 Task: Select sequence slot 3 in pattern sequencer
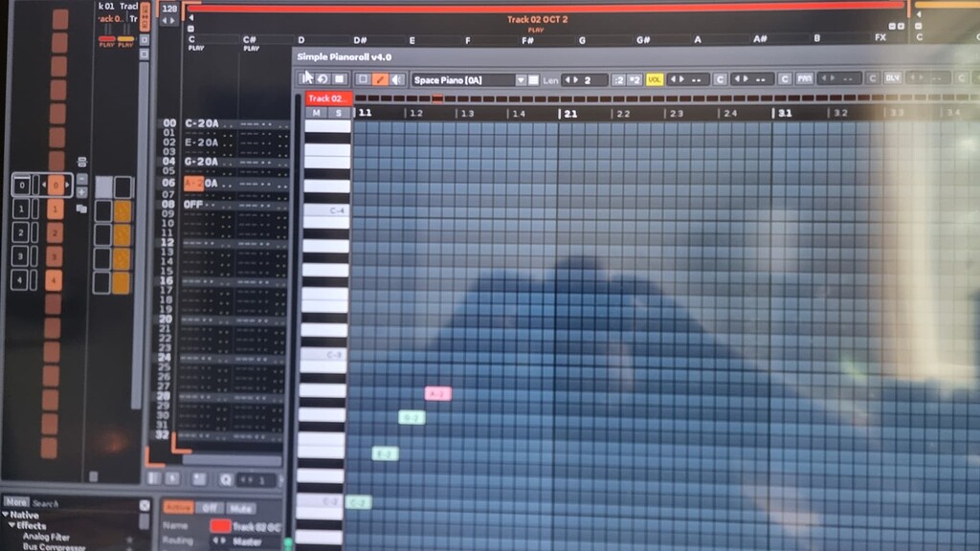pos(20,256)
